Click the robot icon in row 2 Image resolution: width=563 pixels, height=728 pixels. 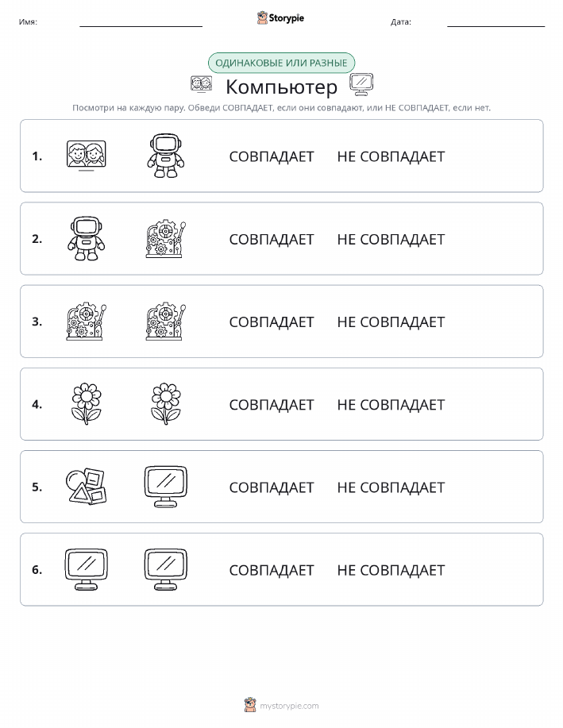pos(87,239)
